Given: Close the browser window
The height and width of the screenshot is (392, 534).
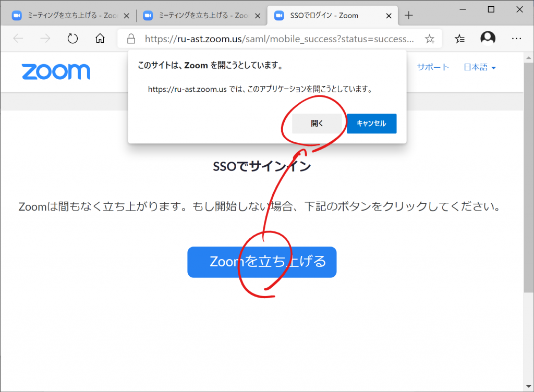Looking at the screenshot, I should coord(519,9).
